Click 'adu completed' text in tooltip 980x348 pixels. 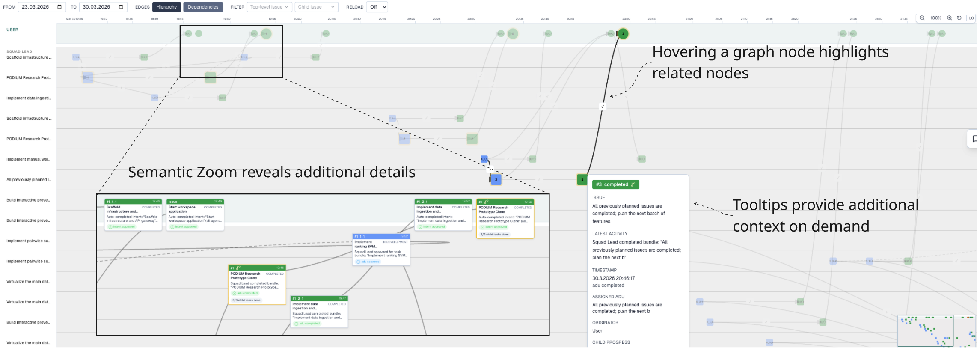coord(608,286)
